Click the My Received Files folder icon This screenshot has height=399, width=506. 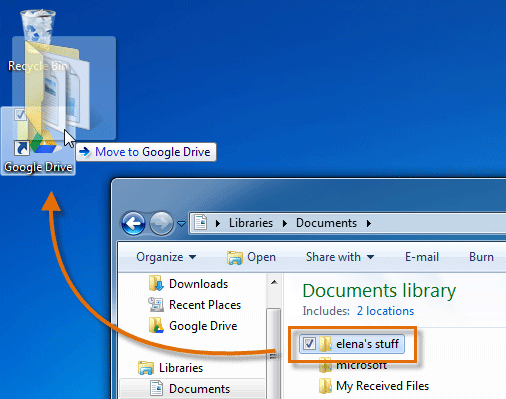pyautogui.click(x=325, y=386)
